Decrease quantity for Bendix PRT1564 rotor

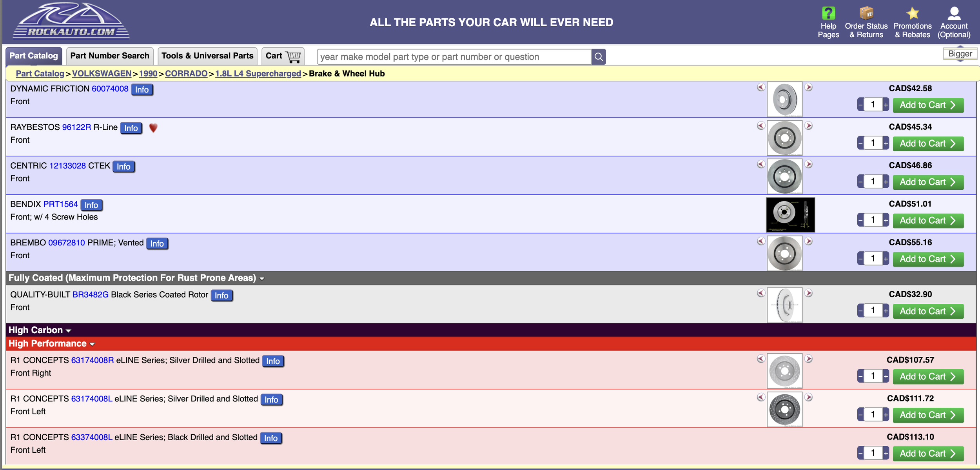860,220
